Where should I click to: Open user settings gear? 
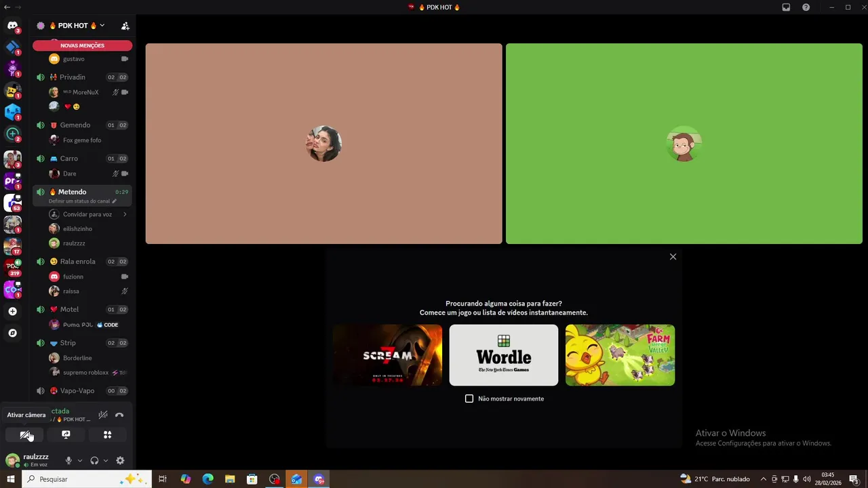(120, 460)
